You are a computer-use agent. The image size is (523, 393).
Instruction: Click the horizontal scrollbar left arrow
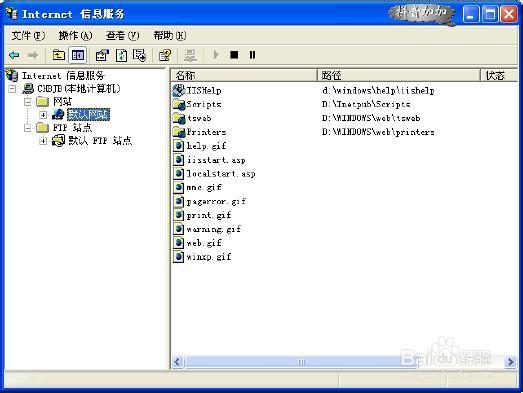[x=178, y=362]
